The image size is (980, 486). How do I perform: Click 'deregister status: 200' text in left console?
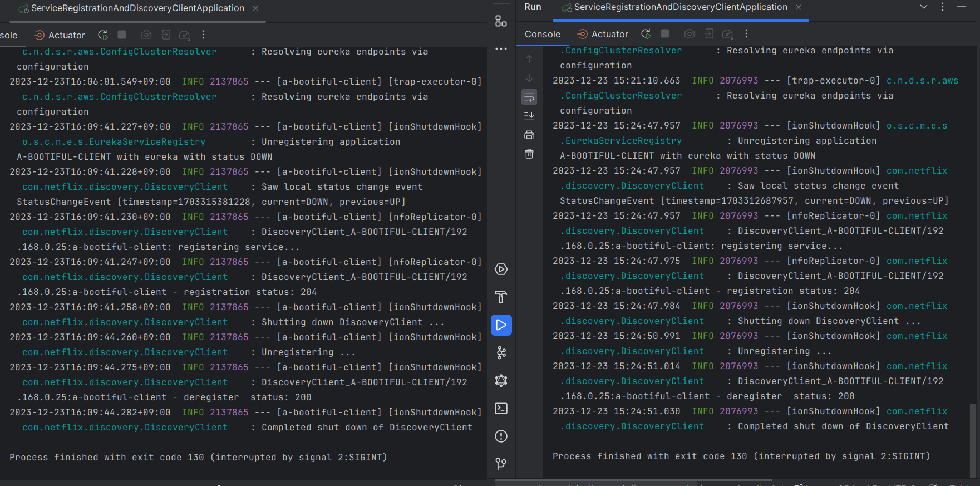click(x=248, y=397)
